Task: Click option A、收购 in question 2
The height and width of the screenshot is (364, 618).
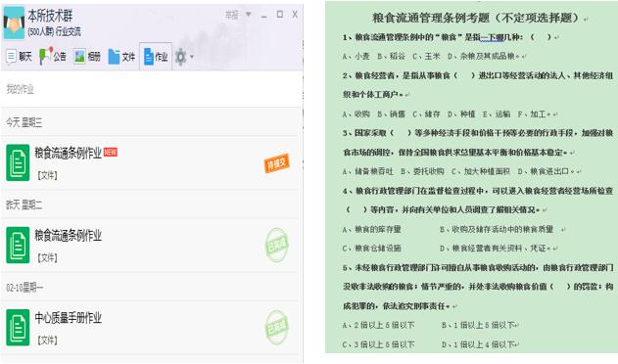Action: click(x=356, y=114)
